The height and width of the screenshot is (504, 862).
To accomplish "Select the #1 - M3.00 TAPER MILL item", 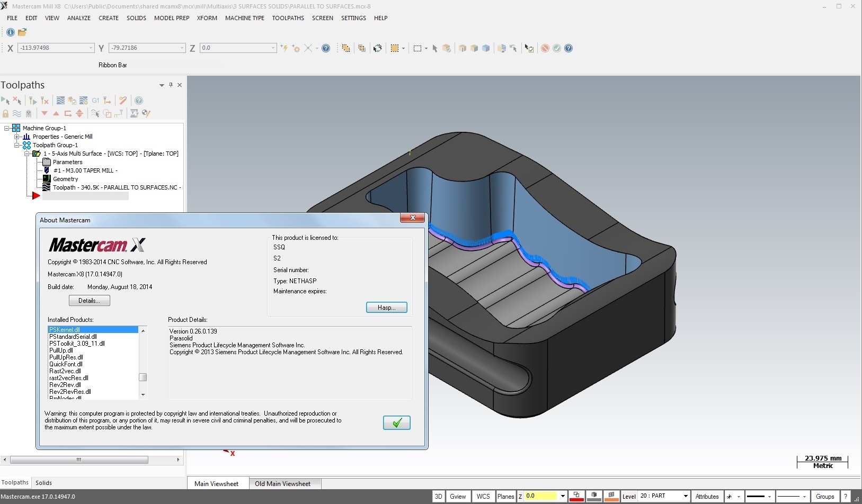I will click(80, 170).
